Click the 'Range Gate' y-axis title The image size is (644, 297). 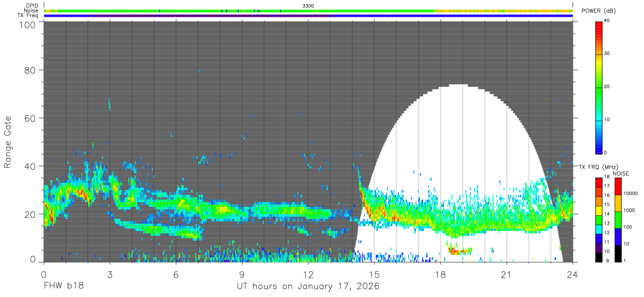point(8,142)
